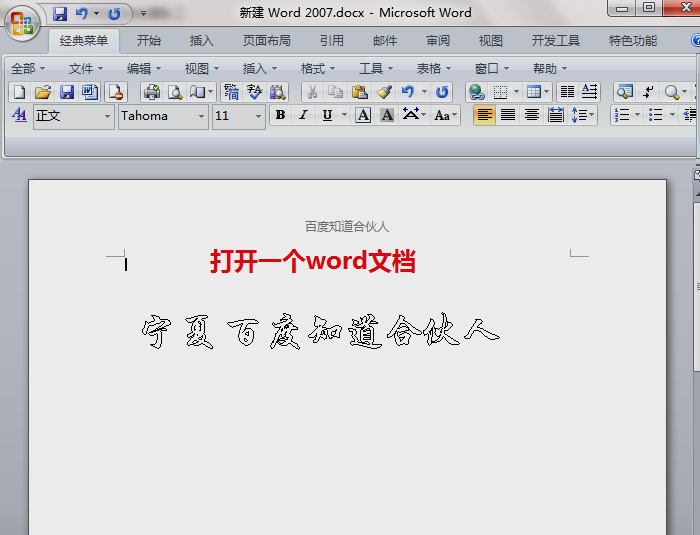Click the Borders grid icon
This screenshot has height=535, width=700.
[500, 92]
